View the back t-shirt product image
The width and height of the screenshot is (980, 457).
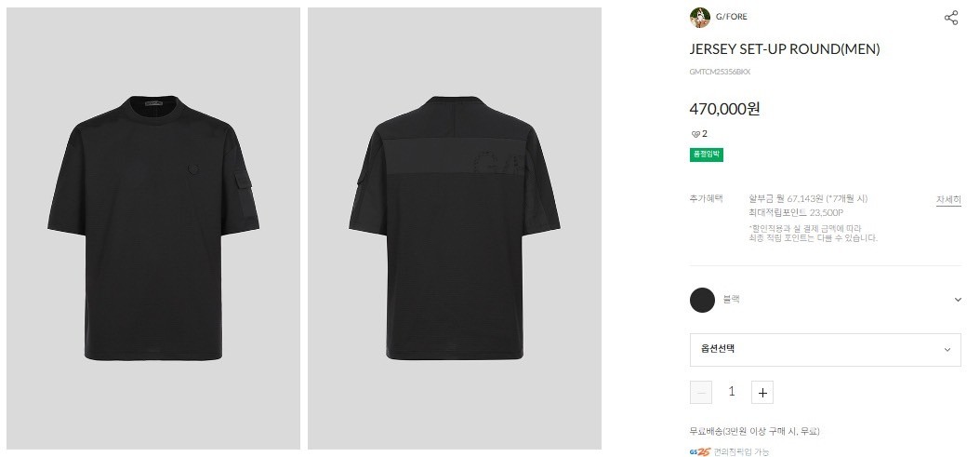pyautogui.click(x=455, y=229)
